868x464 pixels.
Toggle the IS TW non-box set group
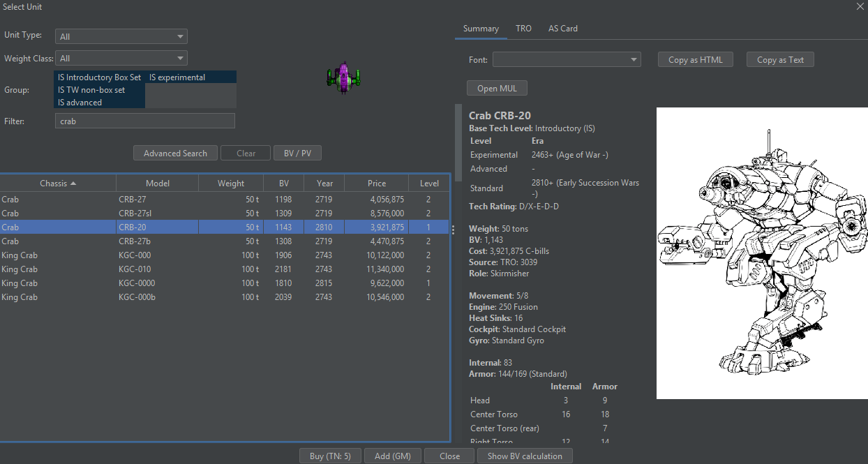click(x=91, y=90)
